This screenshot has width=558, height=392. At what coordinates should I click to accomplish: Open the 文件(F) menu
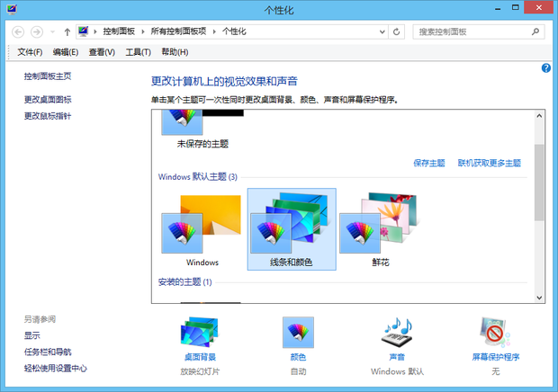(x=31, y=52)
